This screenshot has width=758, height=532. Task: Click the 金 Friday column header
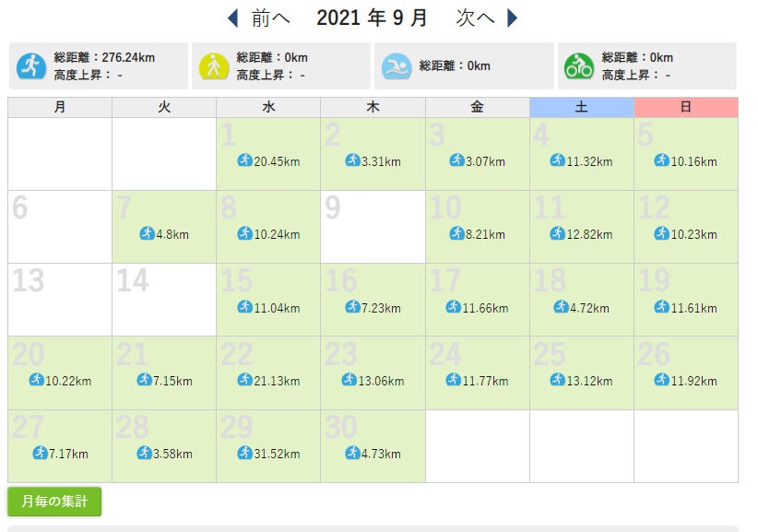point(477,107)
